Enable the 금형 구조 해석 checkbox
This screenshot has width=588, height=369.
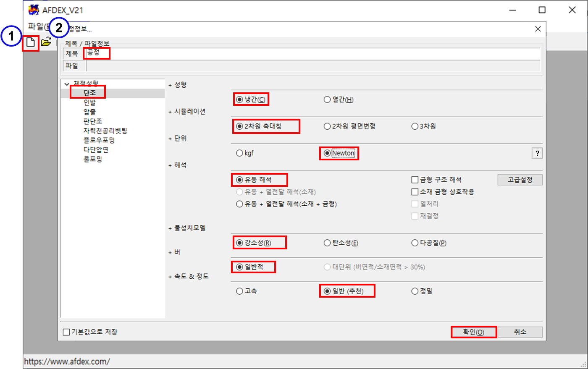click(x=415, y=180)
